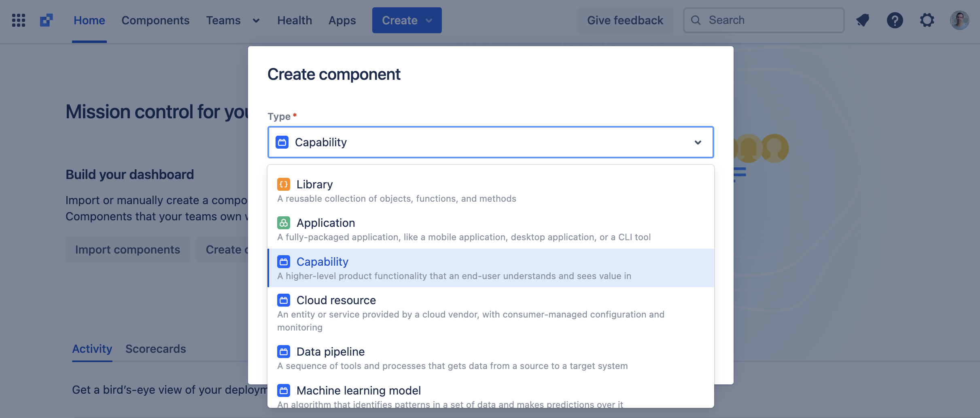Open the Create button dropdown
Viewport: 980px width, 418px height.
coord(407,20)
